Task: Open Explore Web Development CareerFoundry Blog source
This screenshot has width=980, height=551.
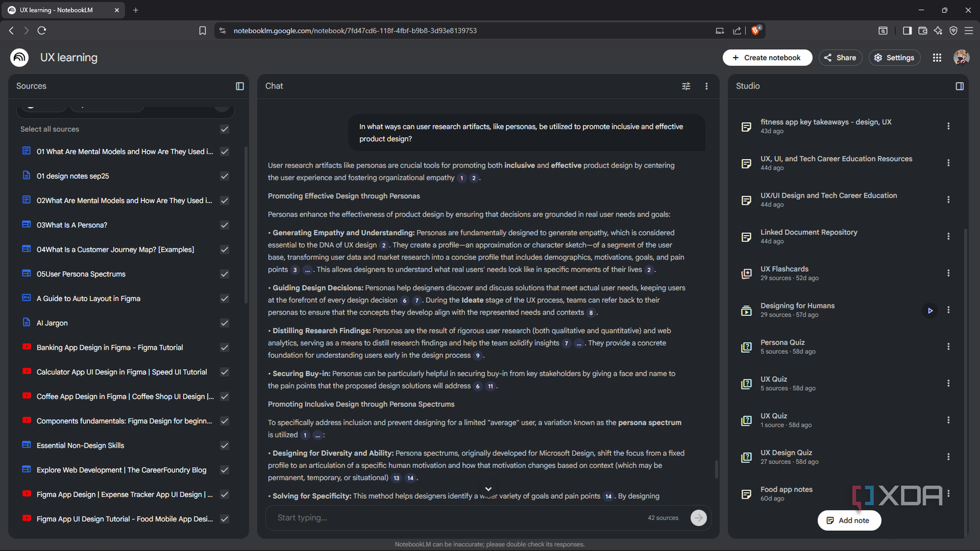Action: coord(121,470)
